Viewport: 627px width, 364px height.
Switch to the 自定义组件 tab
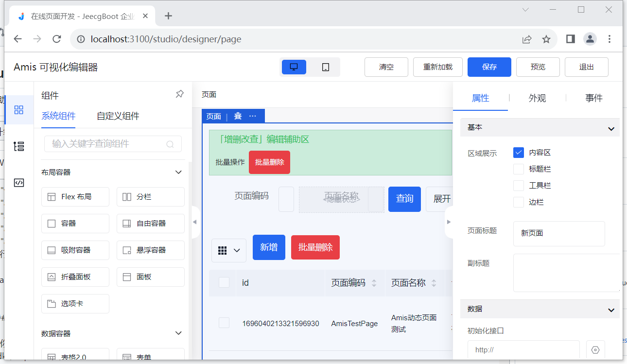117,116
